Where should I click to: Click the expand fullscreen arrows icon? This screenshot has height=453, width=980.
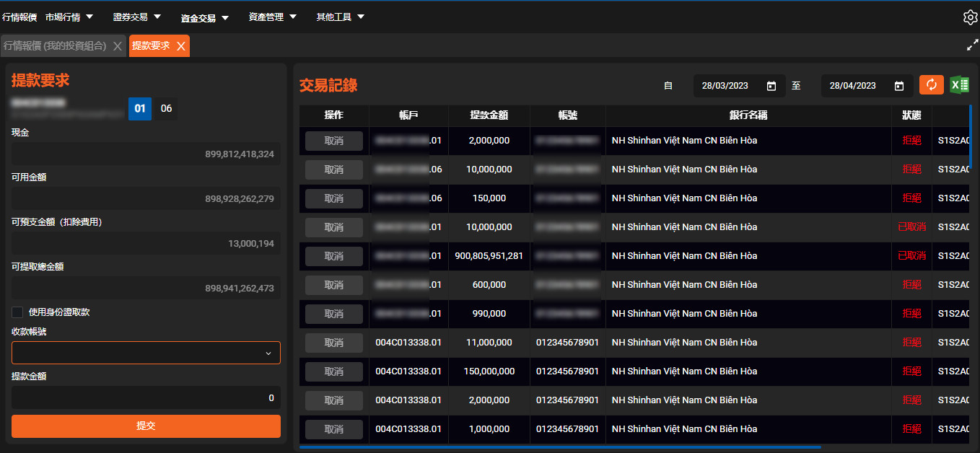click(972, 45)
